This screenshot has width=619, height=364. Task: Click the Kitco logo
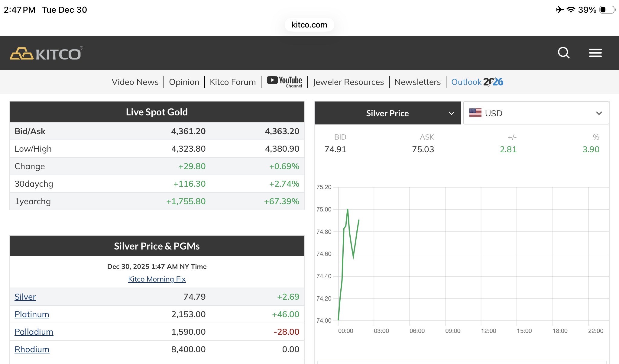pyautogui.click(x=46, y=53)
